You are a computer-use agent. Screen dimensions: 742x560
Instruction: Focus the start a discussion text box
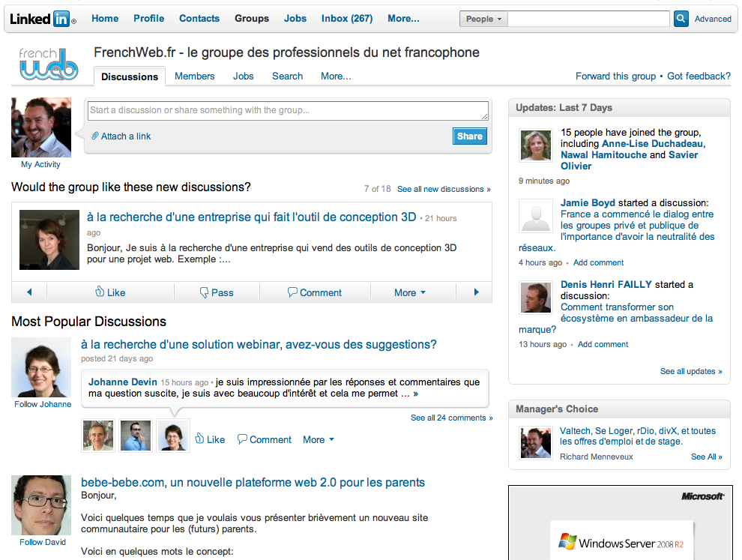click(x=289, y=111)
